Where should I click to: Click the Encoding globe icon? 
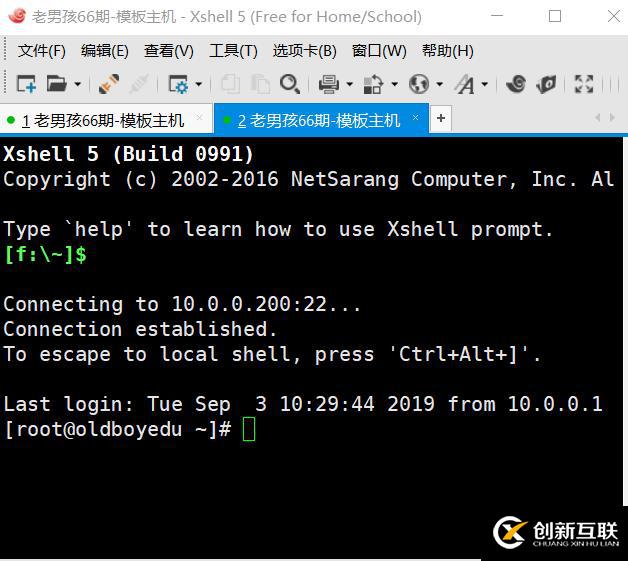[419, 84]
